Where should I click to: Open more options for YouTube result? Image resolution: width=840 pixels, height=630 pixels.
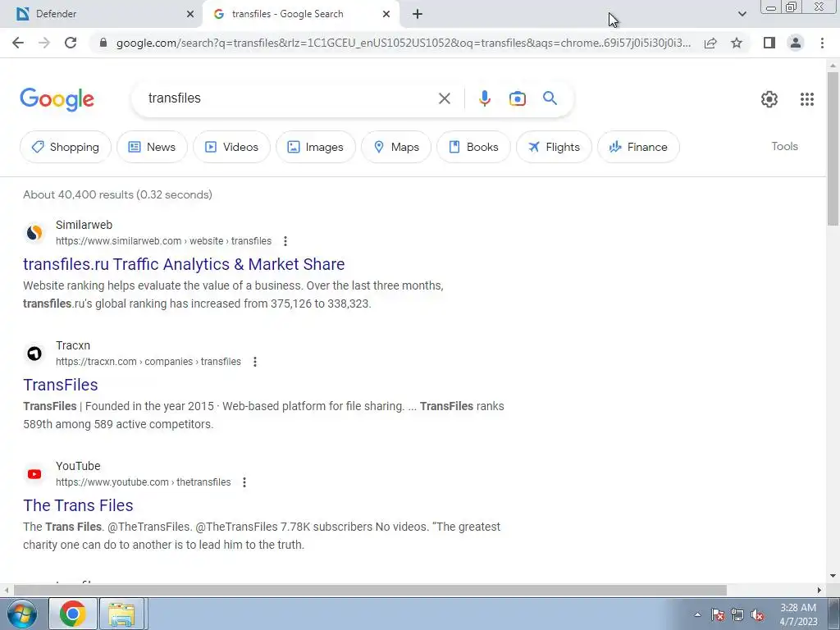(244, 482)
